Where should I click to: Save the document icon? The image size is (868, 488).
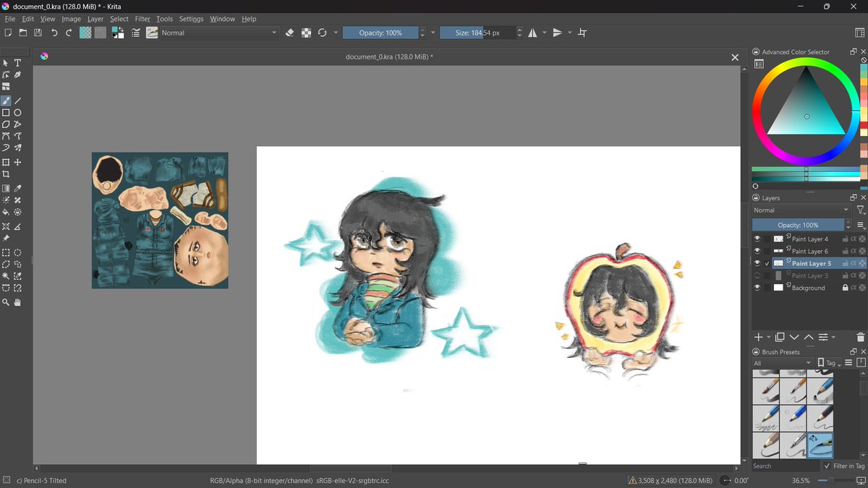pos(38,33)
